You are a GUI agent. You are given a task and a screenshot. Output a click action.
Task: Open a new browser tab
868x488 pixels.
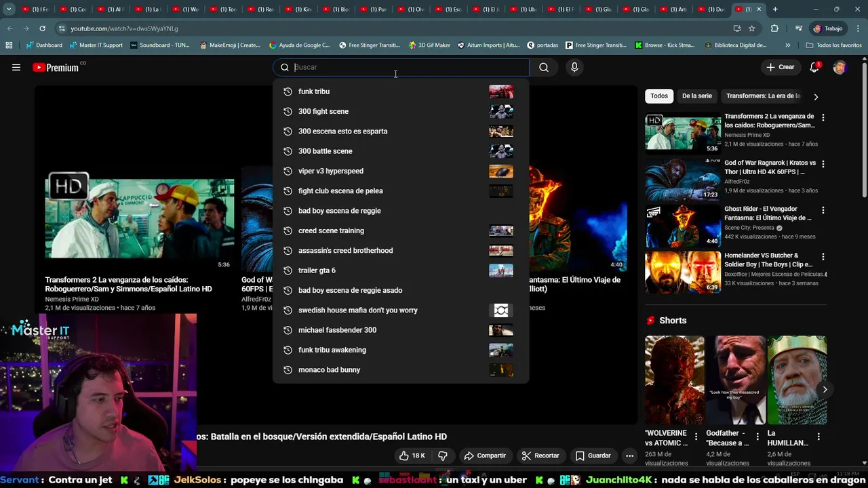tap(775, 9)
